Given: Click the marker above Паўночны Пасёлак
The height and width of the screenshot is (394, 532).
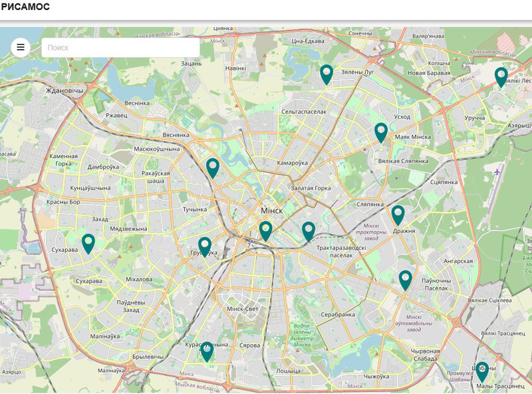Looking at the screenshot, I should click(405, 280).
